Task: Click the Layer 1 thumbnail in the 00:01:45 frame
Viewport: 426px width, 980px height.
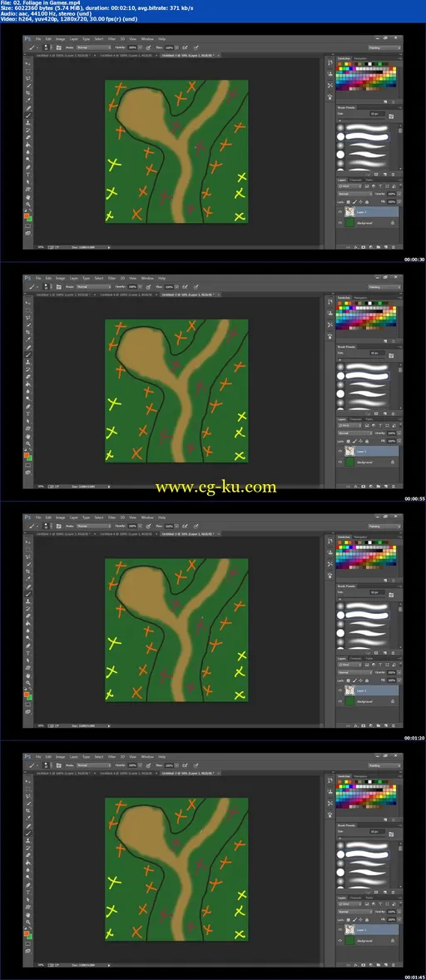Action: click(349, 929)
